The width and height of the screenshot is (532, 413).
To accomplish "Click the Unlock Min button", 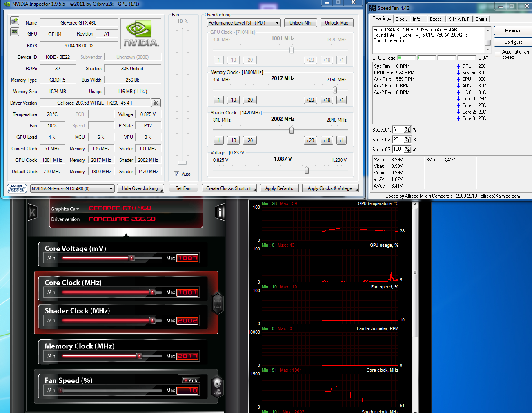I will coord(301,23).
